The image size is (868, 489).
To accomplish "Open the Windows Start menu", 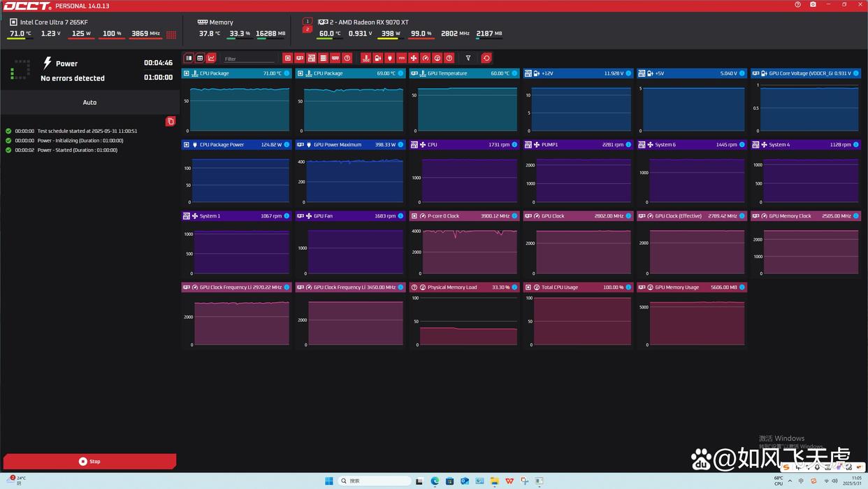I will point(328,481).
